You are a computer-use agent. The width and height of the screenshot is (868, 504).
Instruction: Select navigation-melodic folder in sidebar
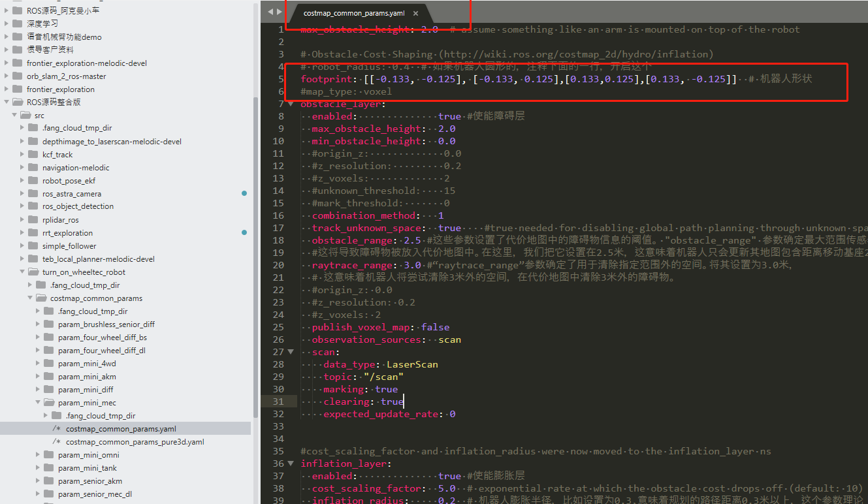pos(76,168)
